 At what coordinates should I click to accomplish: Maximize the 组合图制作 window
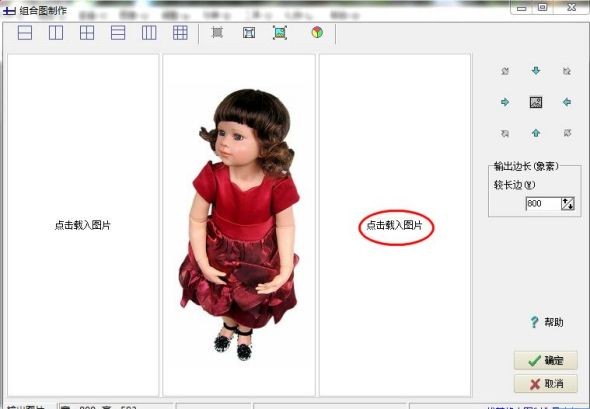[542, 8]
